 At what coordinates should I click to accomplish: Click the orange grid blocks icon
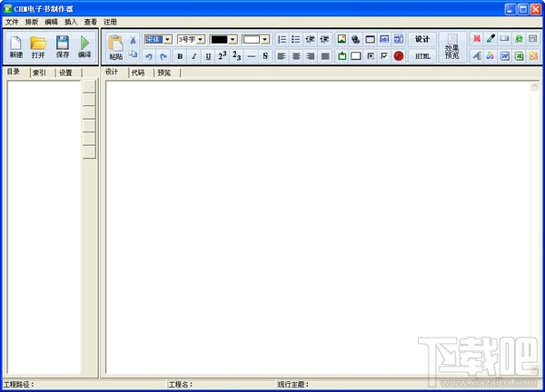pos(533,55)
